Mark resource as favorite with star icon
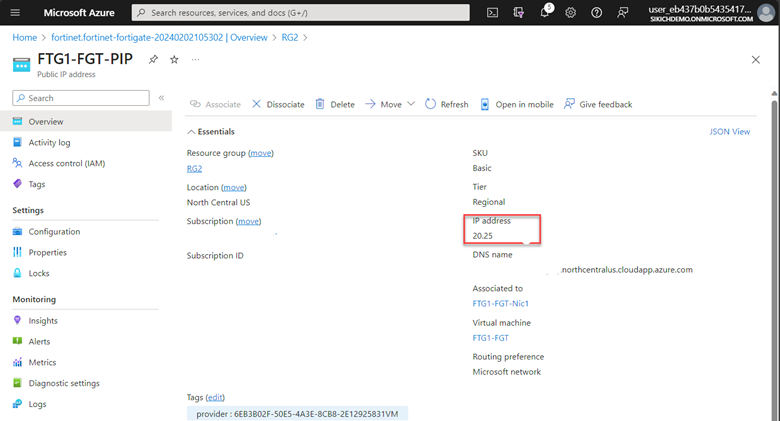 coord(174,60)
